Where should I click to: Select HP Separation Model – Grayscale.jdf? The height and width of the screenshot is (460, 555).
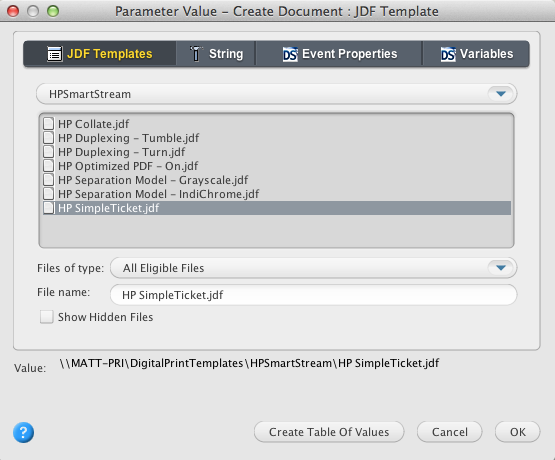pyautogui.click(x=277, y=180)
